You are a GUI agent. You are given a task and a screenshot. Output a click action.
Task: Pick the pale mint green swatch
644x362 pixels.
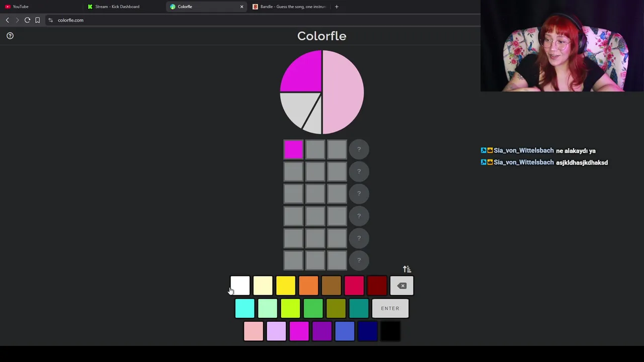[x=268, y=308]
